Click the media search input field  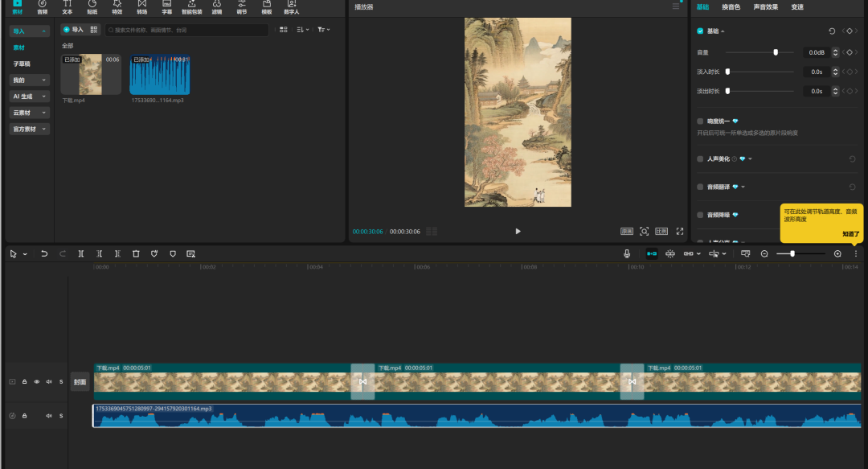pos(187,30)
